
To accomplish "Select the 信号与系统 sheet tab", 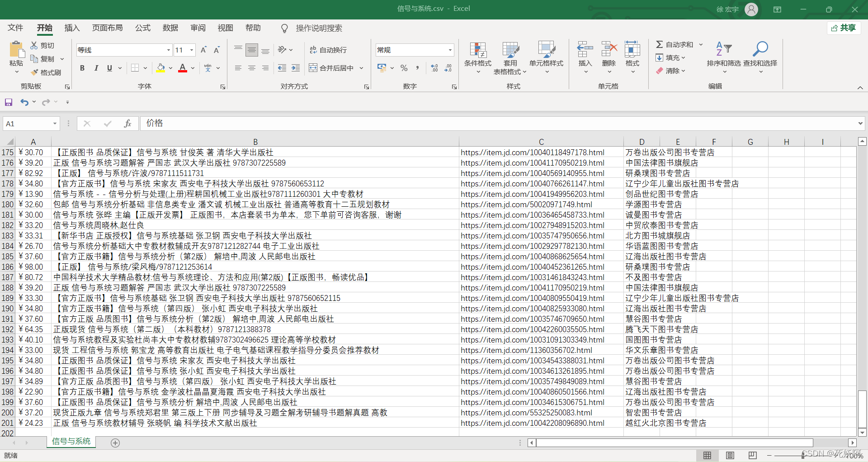I will [71, 441].
